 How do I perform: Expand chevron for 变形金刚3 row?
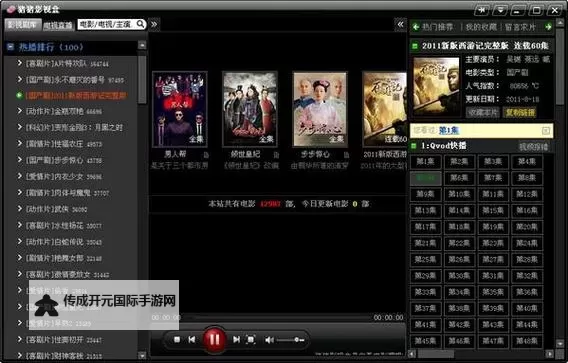click(20, 127)
